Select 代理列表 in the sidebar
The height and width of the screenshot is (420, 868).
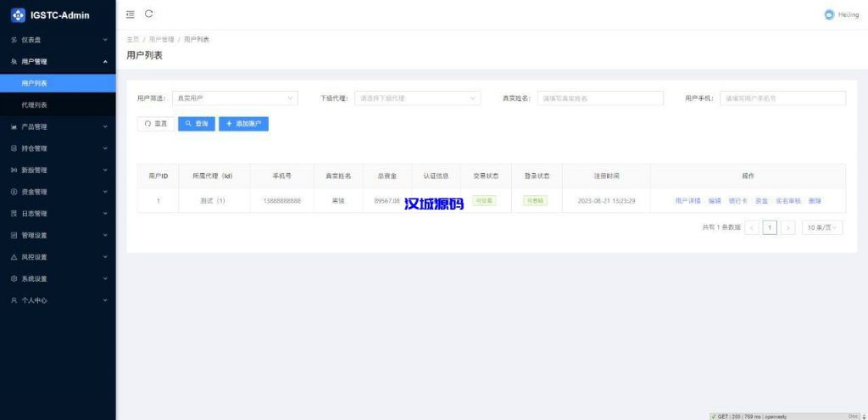[58, 104]
